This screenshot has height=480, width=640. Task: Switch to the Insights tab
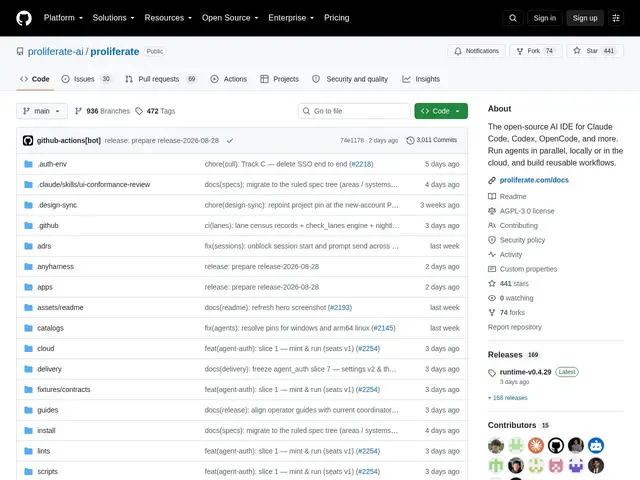[421, 79]
